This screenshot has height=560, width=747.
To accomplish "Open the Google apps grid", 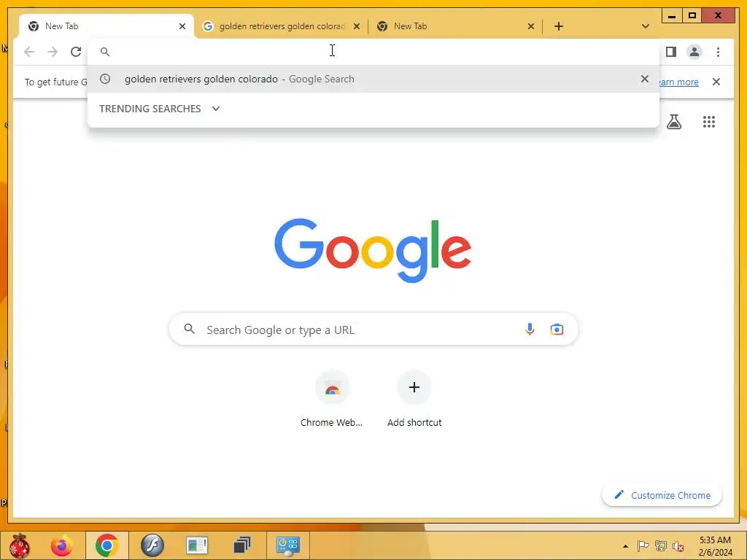I will [709, 122].
